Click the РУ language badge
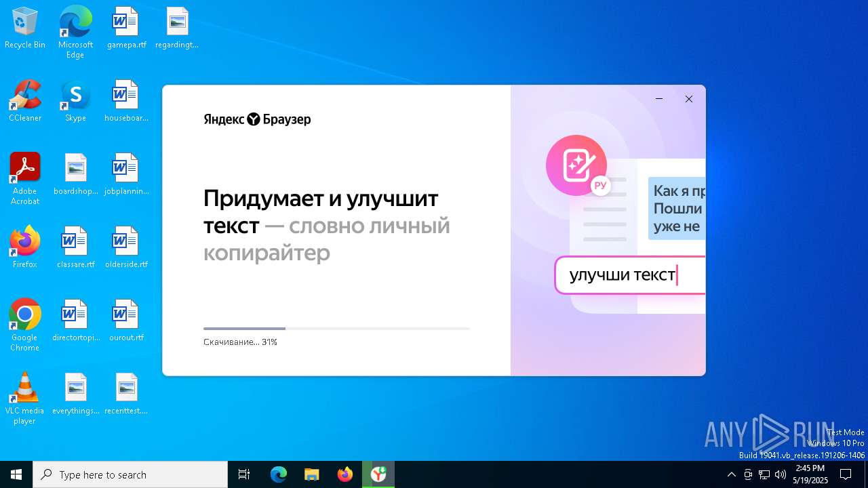Image resolution: width=868 pixels, height=488 pixels. click(x=600, y=185)
